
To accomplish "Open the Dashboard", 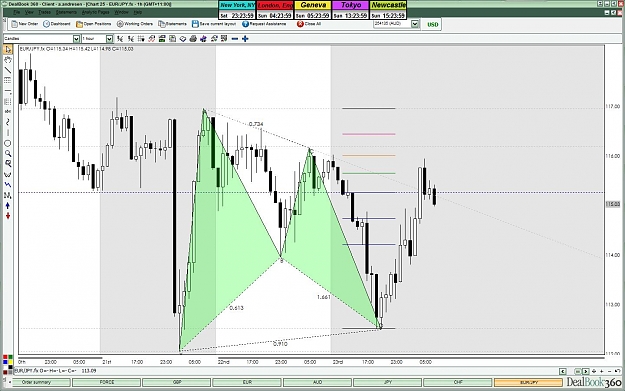I will tap(57, 24).
